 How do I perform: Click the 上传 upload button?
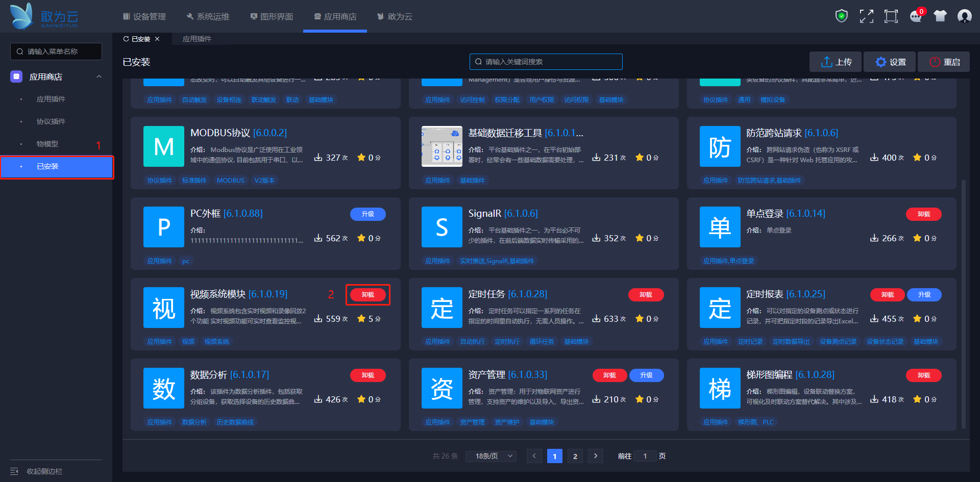tap(836, 62)
